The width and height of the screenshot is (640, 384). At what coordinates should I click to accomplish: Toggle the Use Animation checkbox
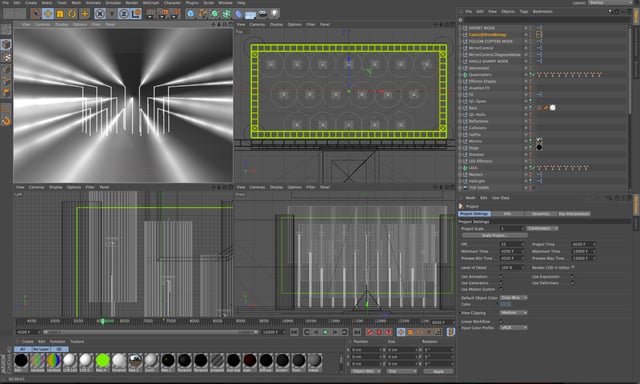click(501, 277)
